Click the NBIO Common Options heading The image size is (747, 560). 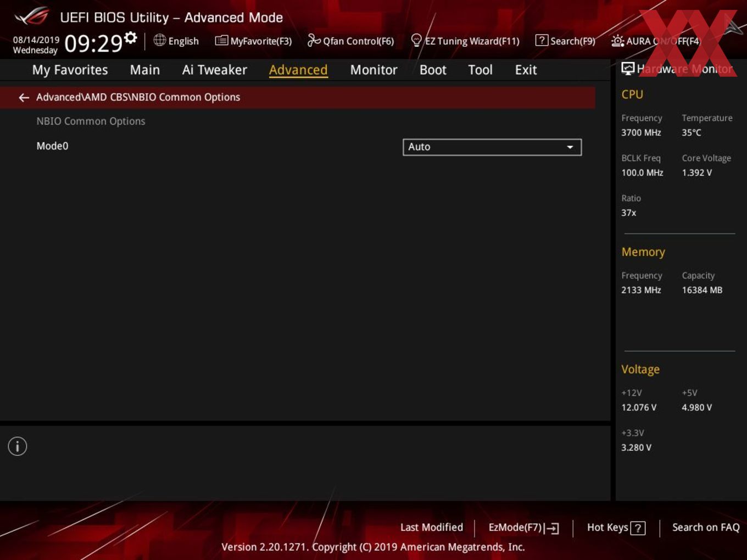pos(91,121)
